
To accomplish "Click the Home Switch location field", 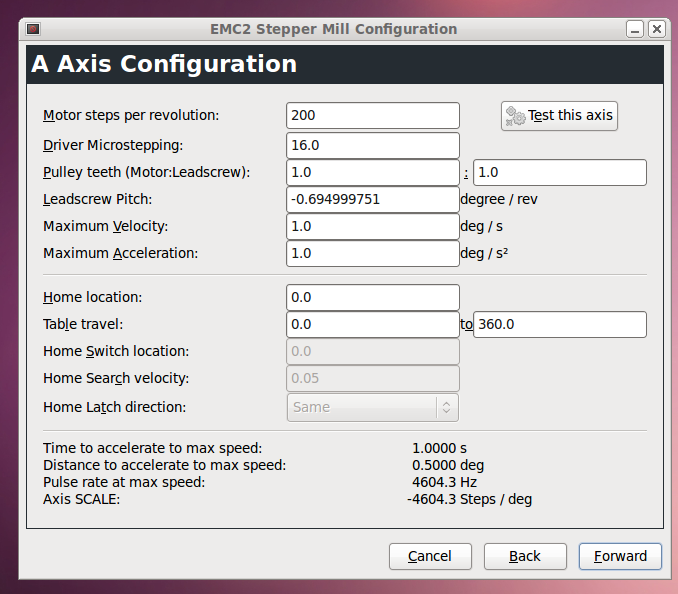I will pyautogui.click(x=372, y=351).
